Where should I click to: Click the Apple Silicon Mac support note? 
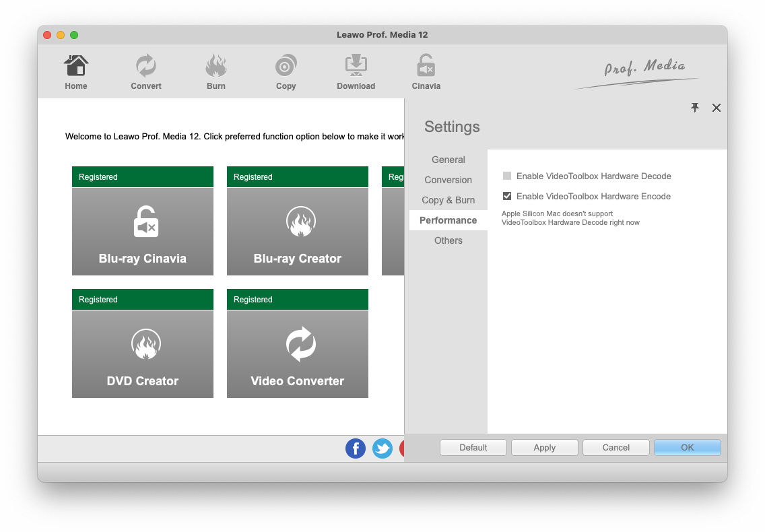[570, 218]
